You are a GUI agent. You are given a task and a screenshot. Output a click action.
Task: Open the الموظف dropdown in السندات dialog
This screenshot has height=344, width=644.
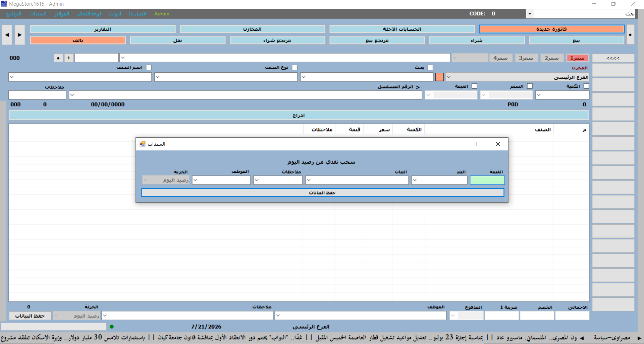pos(196,180)
